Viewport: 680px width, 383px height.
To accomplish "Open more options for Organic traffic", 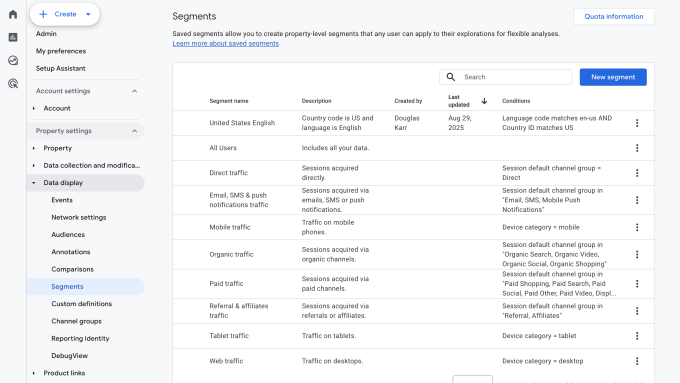I will click(637, 255).
